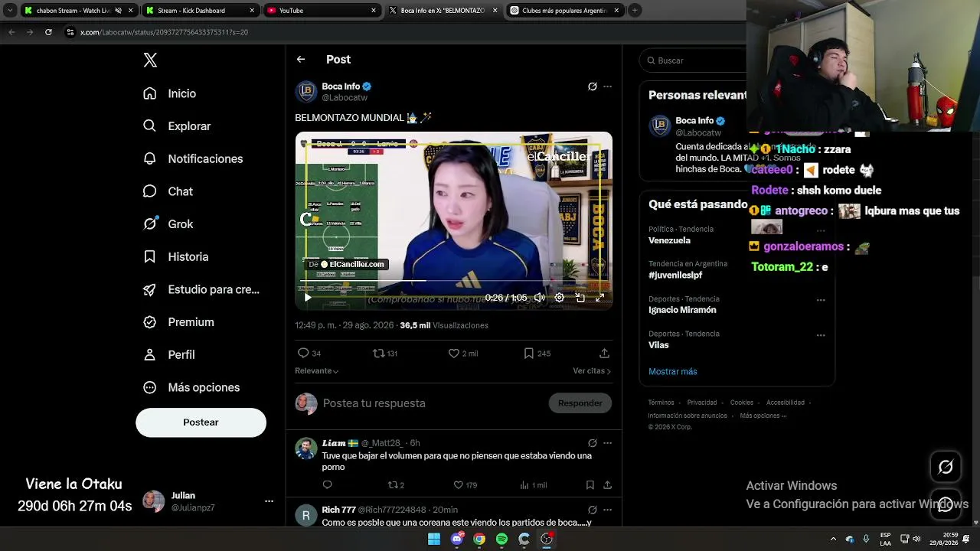
Task: Open the Relevante sort dropdown
Action: (317, 371)
